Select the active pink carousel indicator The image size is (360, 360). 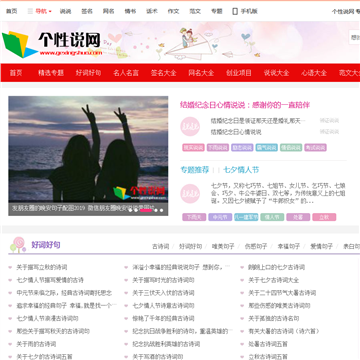146,210
